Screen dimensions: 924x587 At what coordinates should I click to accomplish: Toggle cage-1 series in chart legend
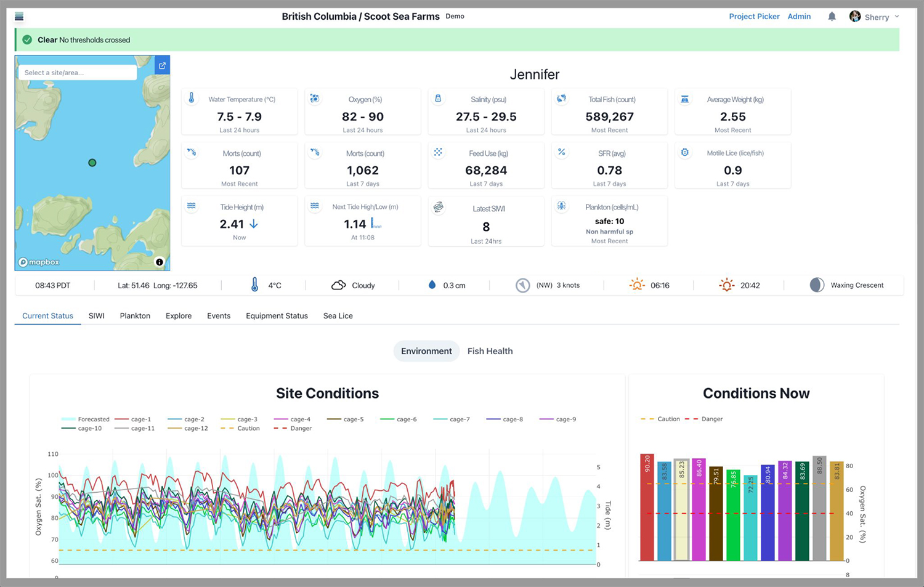[134, 419]
